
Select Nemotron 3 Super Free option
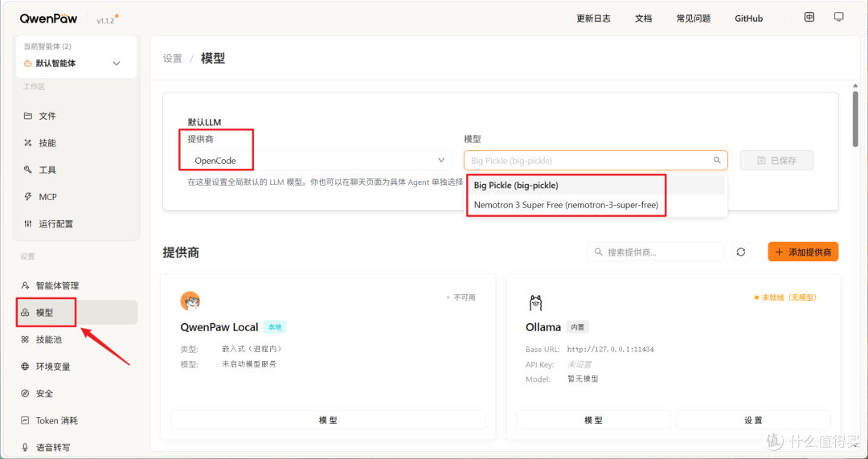pyautogui.click(x=596, y=206)
